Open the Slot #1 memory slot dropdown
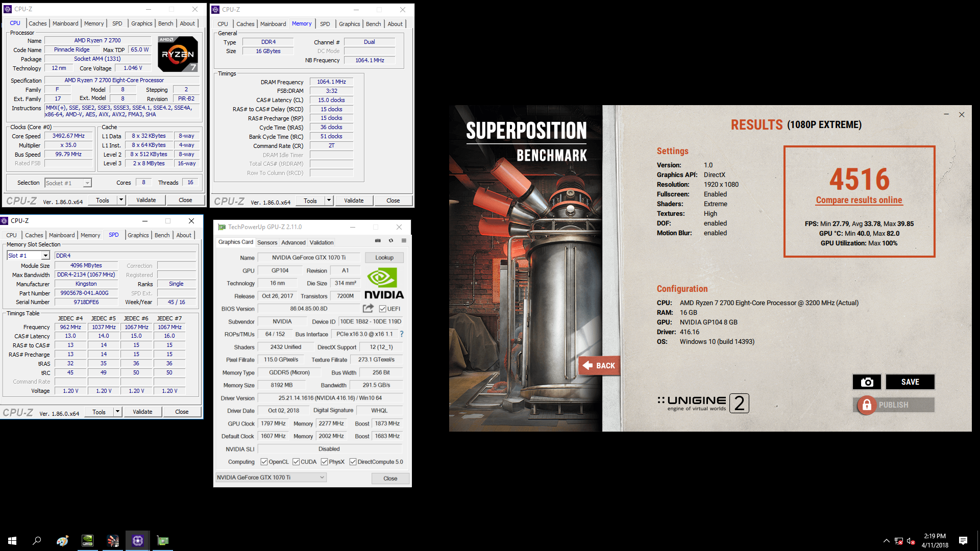The width and height of the screenshot is (980, 551). pyautogui.click(x=28, y=256)
